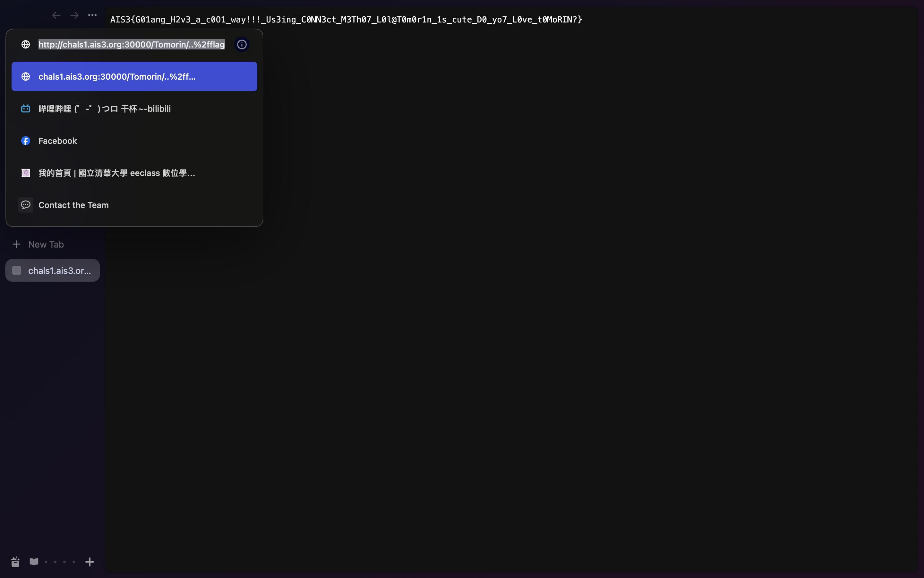Click the bilibili TV icon
This screenshot has width=924, height=578.
point(26,109)
